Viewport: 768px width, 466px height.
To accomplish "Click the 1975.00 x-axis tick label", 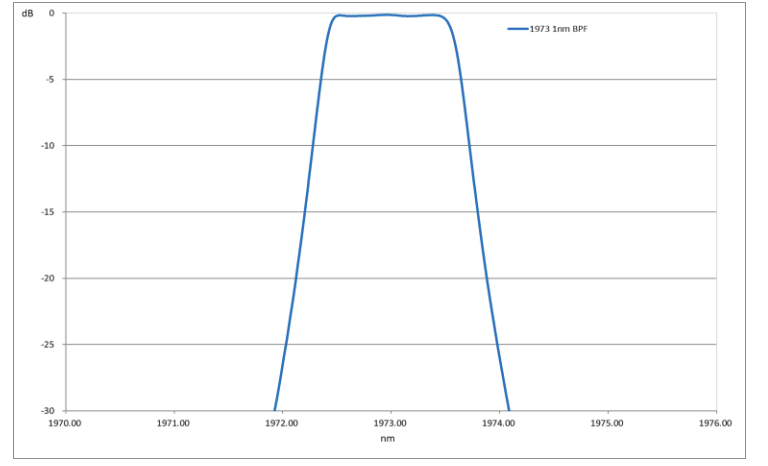I will [x=607, y=423].
